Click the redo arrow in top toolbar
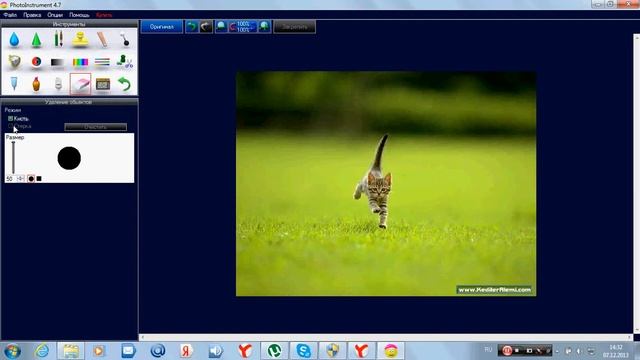 pos(205,27)
